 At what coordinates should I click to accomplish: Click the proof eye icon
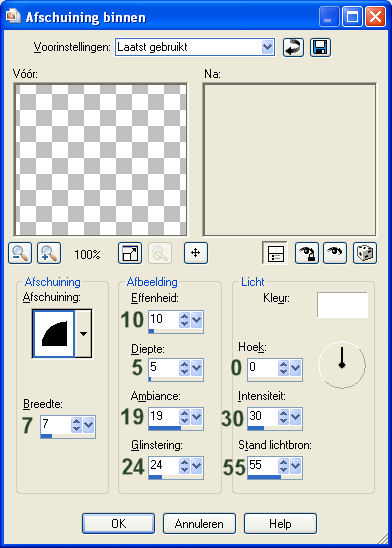(335, 253)
